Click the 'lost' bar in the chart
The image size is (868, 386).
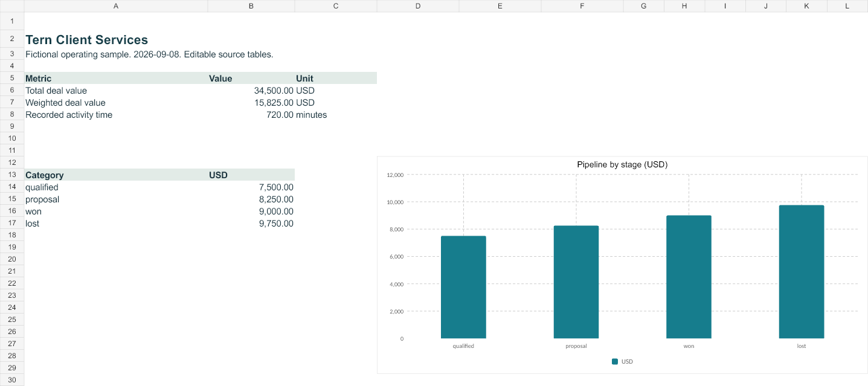point(802,272)
